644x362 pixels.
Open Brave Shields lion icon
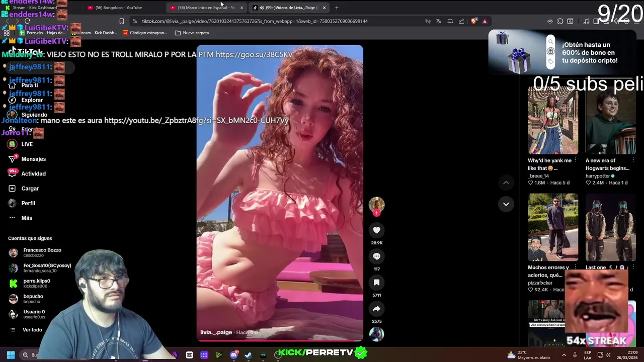[473, 21]
